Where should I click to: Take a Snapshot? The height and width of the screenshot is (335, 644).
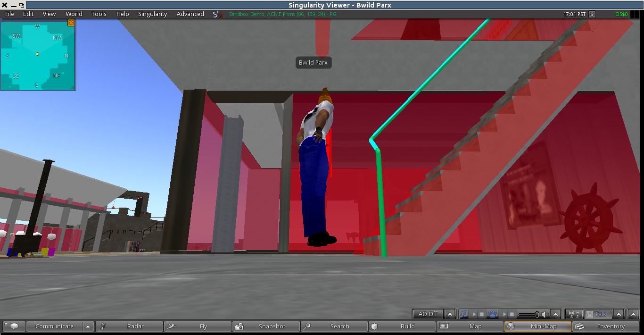click(266, 326)
